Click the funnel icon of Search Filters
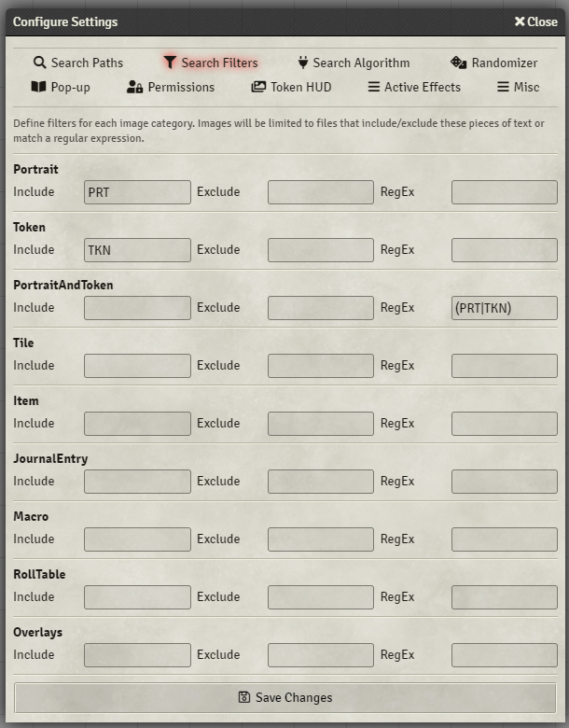Image resolution: width=569 pixels, height=728 pixels. (x=171, y=63)
